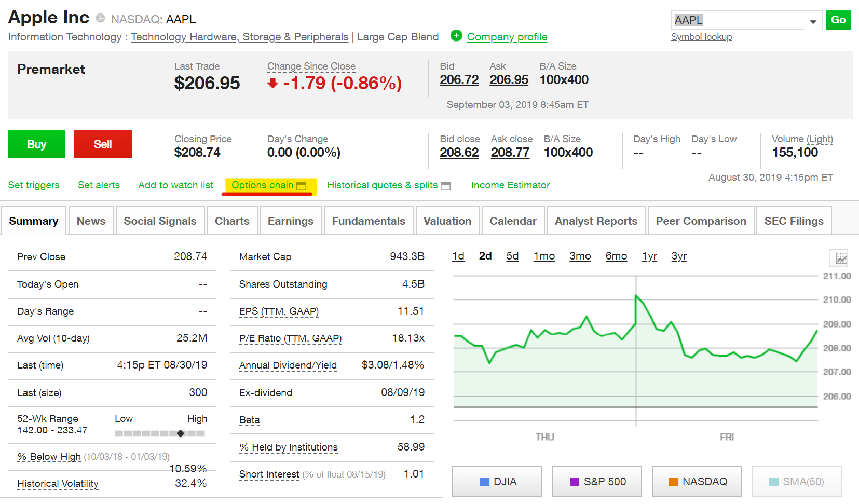The height and width of the screenshot is (504, 859).
Task: Select the Summary tab
Action: [x=34, y=221]
